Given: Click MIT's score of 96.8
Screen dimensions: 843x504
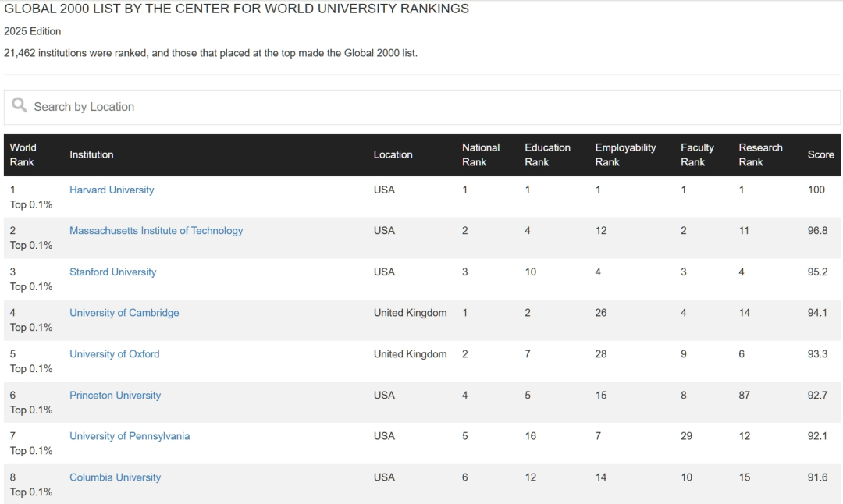Looking at the screenshot, I should (x=817, y=230).
